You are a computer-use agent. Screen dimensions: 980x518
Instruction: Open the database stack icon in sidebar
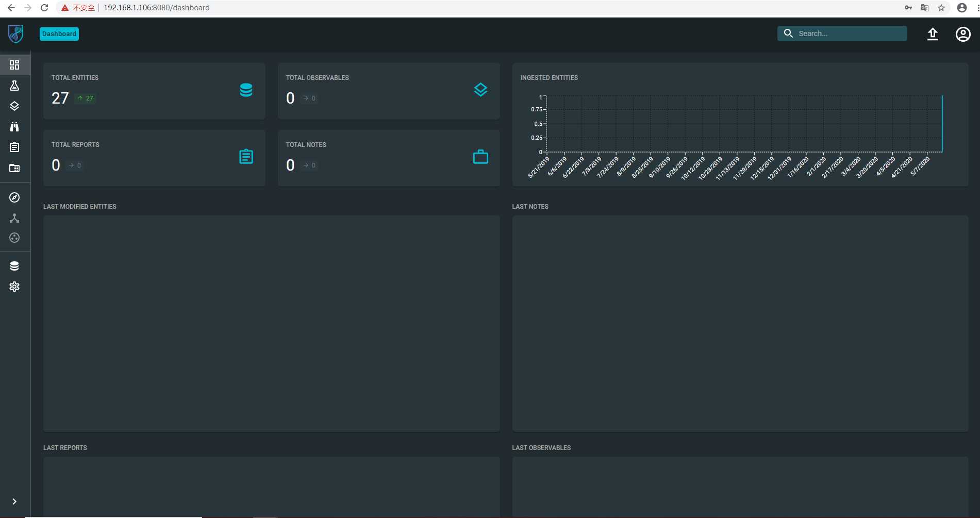[x=14, y=266]
